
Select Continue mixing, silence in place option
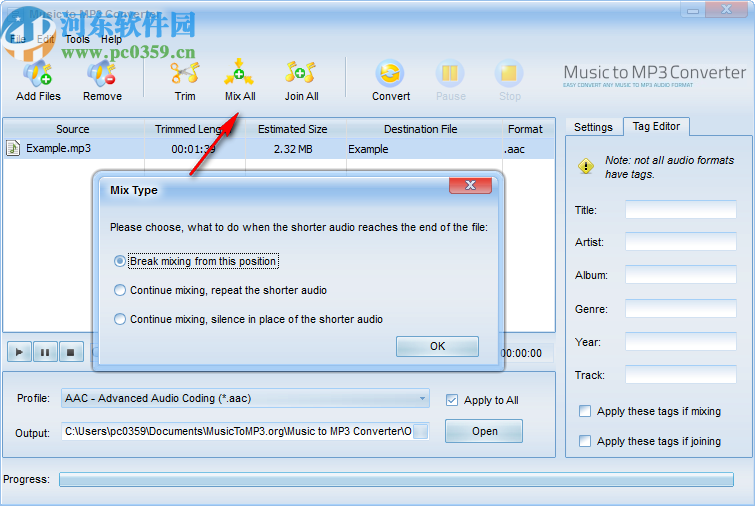tap(120, 319)
